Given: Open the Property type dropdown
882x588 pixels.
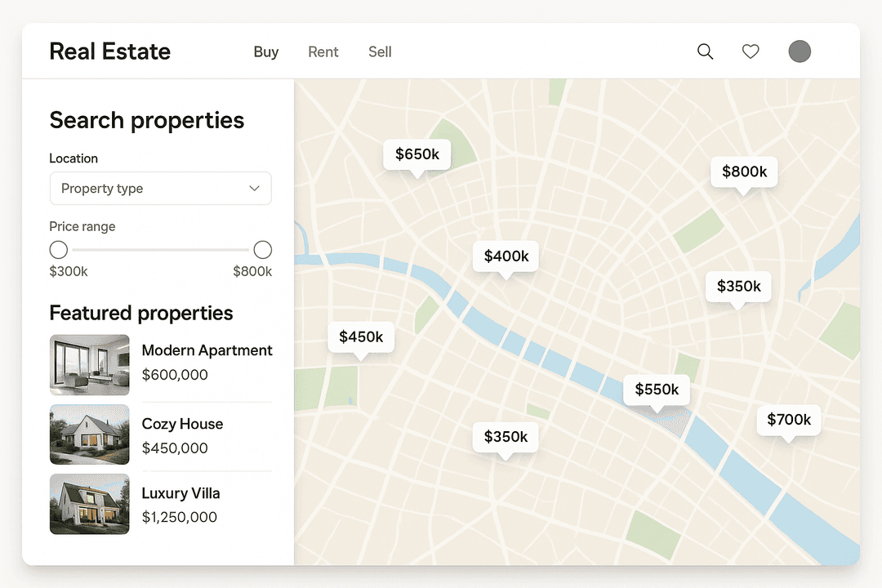Looking at the screenshot, I should [160, 188].
